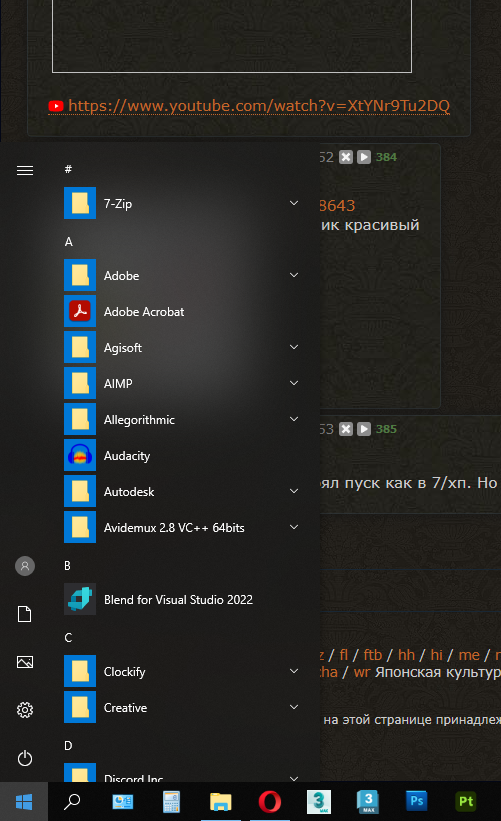Click the Avidemux 2.8 VC++ 64bits label
This screenshot has width=501, height=821.
coord(174,528)
